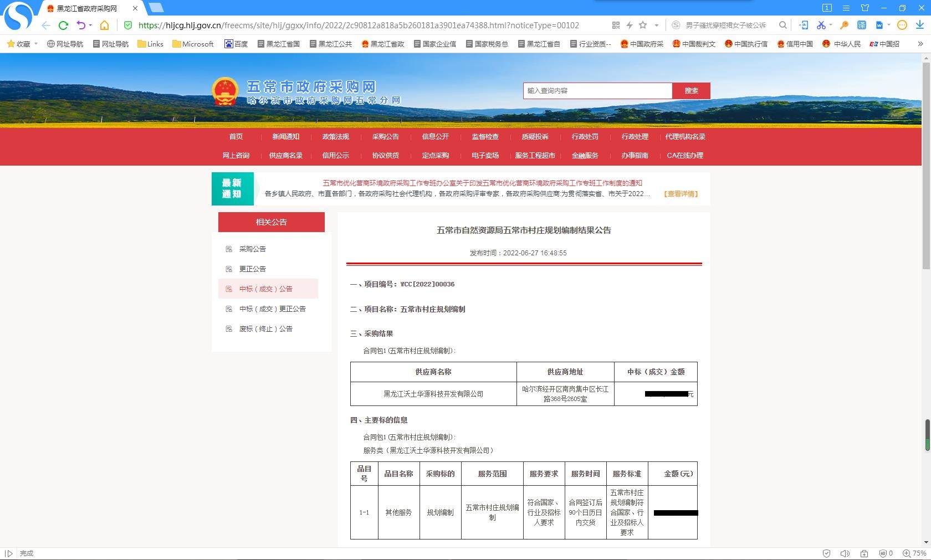Open the downloads arrow icon
The image size is (931, 560).
click(920, 25)
